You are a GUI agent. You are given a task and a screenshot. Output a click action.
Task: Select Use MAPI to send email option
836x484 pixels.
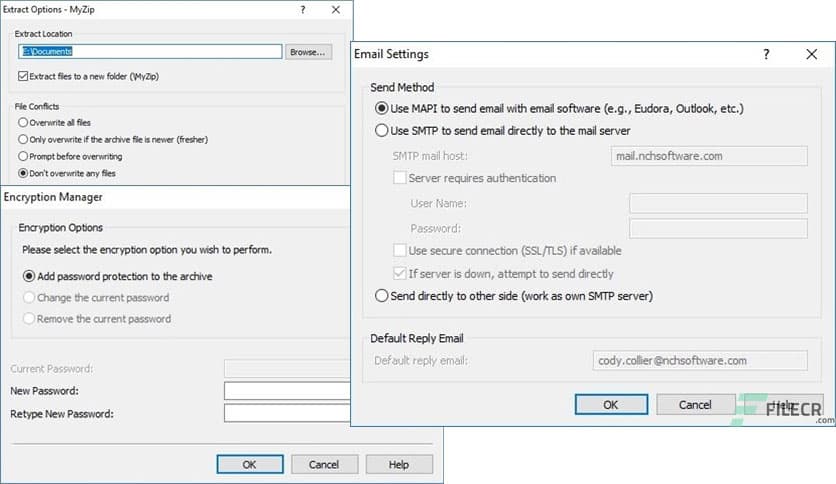pyautogui.click(x=381, y=108)
